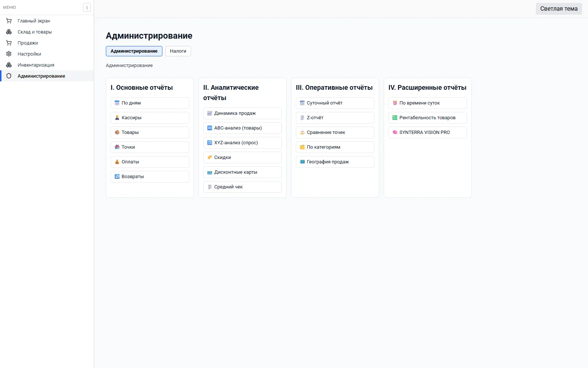Image resolution: width=588 pixels, height=368 pixels.
Task: Click the shield icon beside Администрирование
Action: tap(9, 76)
